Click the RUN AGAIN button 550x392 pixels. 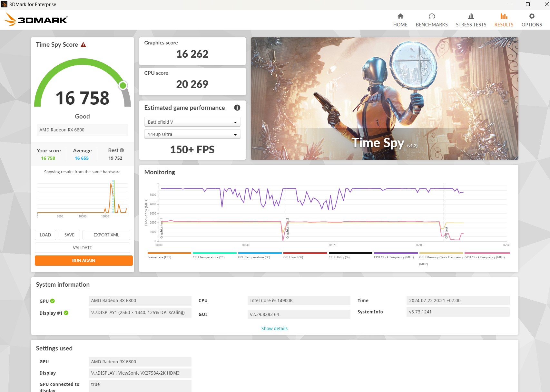point(83,261)
